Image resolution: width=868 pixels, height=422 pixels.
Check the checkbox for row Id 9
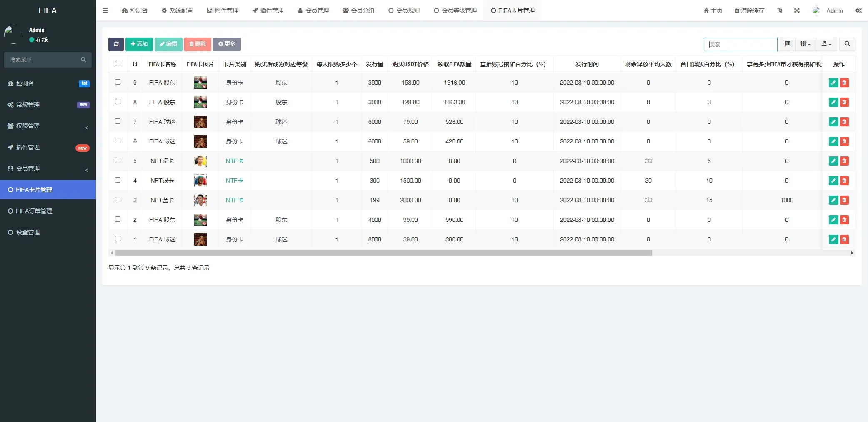118,82
